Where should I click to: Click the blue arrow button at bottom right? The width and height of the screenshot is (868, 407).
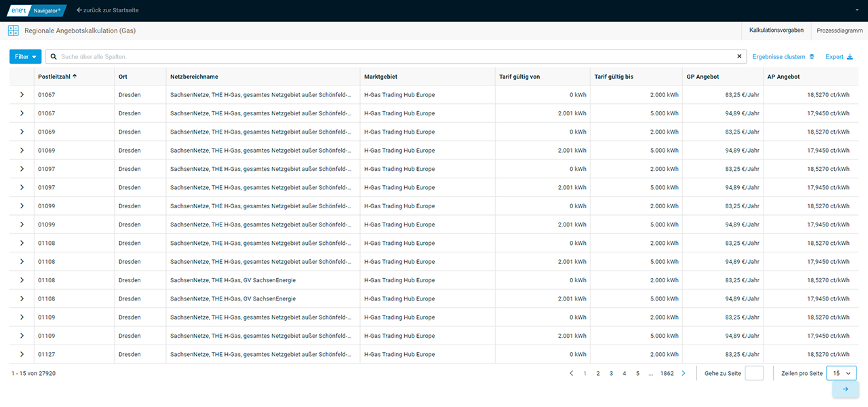[x=845, y=389]
